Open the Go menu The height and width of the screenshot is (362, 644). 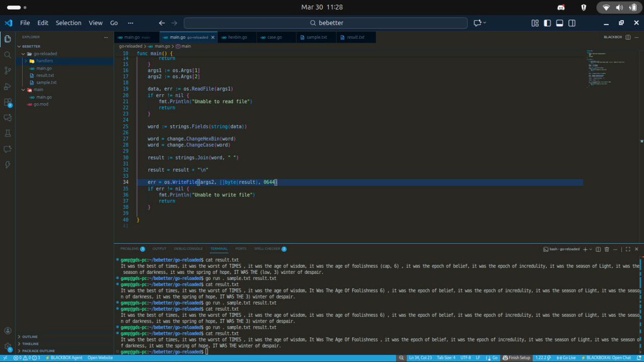coord(114,23)
